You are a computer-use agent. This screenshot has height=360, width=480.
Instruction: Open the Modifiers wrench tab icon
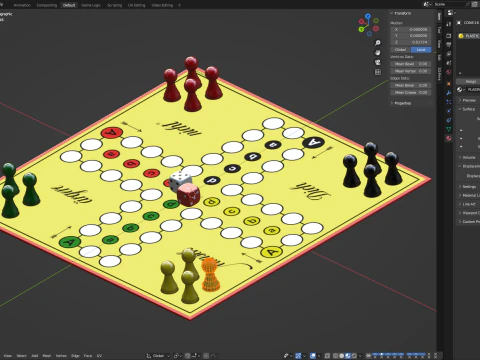click(x=449, y=93)
